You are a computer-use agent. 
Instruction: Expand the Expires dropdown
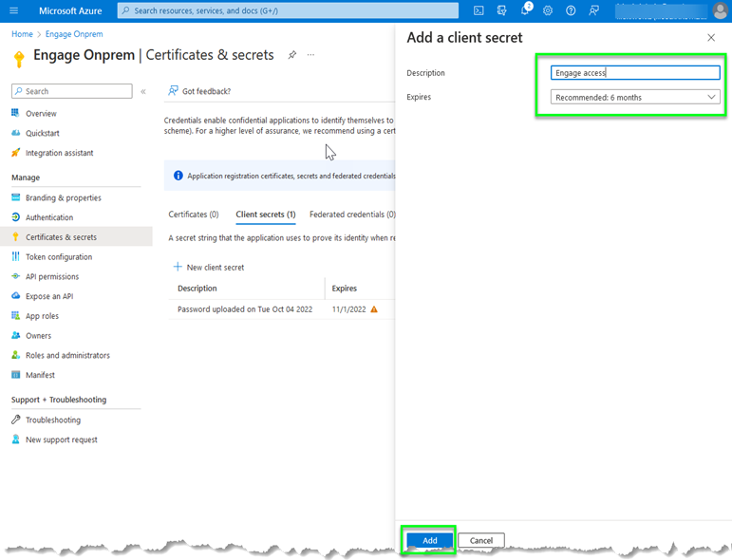tap(635, 97)
